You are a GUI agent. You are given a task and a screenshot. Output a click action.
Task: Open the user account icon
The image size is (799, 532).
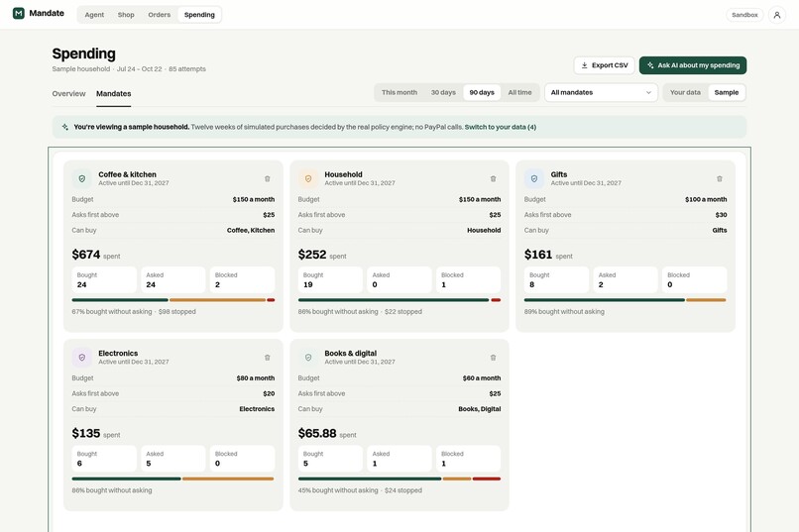pyautogui.click(x=776, y=15)
